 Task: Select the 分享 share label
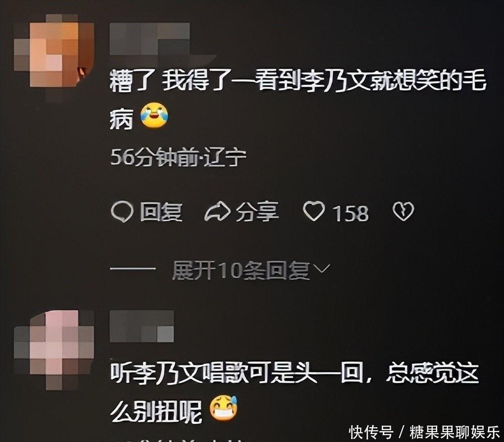pyautogui.click(x=257, y=212)
